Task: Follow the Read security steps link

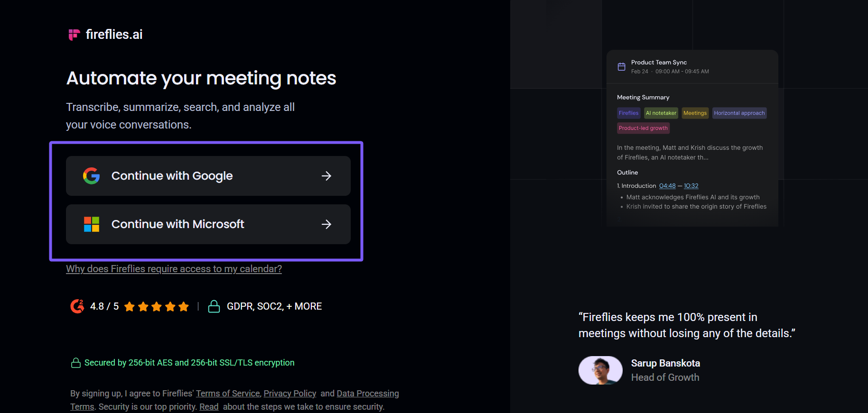Action: (209, 407)
